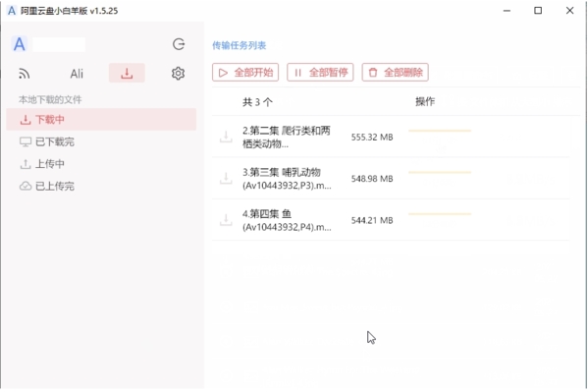This screenshot has width=588, height=392.
Task: Click the blue A account logo
Action: pyautogui.click(x=20, y=44)
